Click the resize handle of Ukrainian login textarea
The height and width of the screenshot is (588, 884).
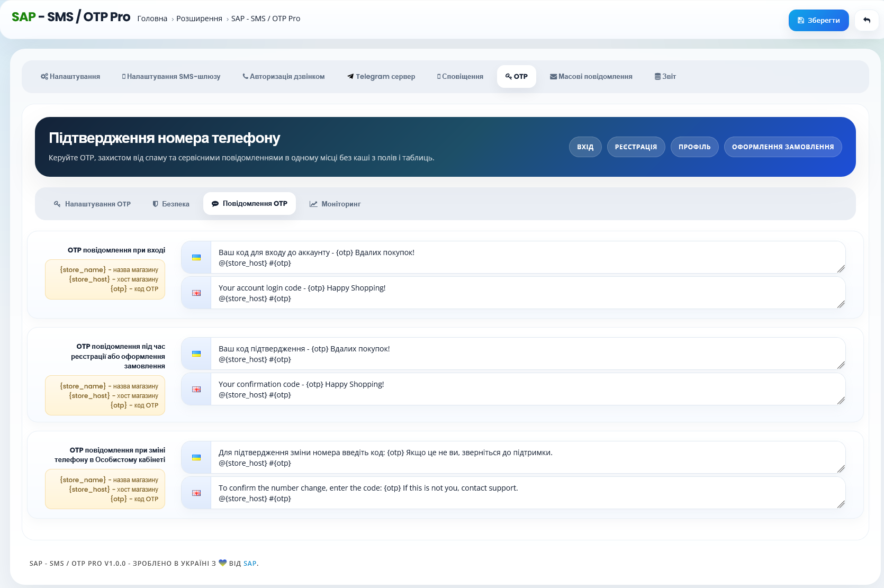click(841, 269)
